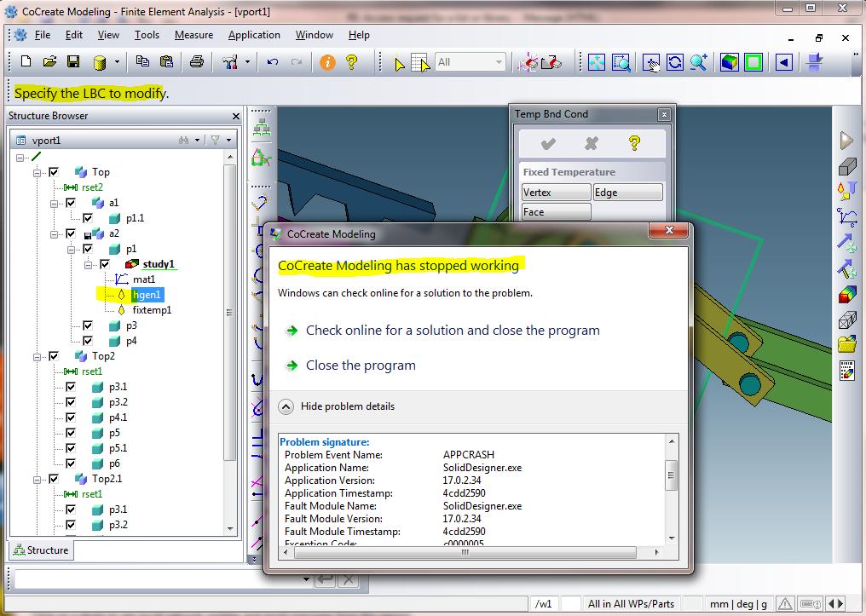Click the Edge button under Fixed Temperature
The image size is (866, 616).
pos(627,193)
